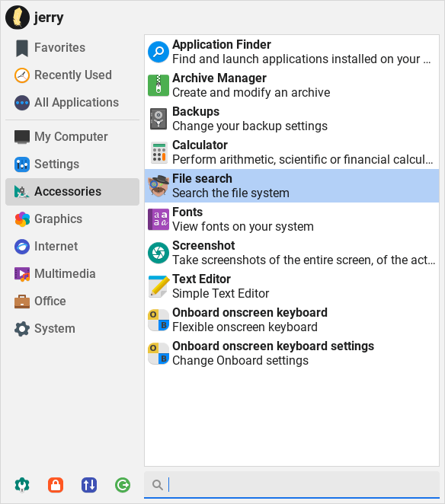Click the File search fox icon
The width and height of the screenshot is (445, 504).
[x=158, y=186]
